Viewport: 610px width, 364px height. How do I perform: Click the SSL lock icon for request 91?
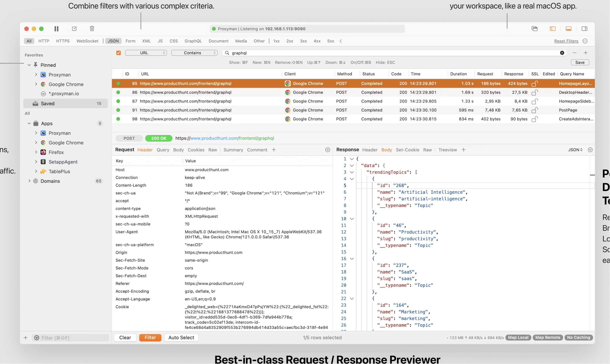pos(535,110)
